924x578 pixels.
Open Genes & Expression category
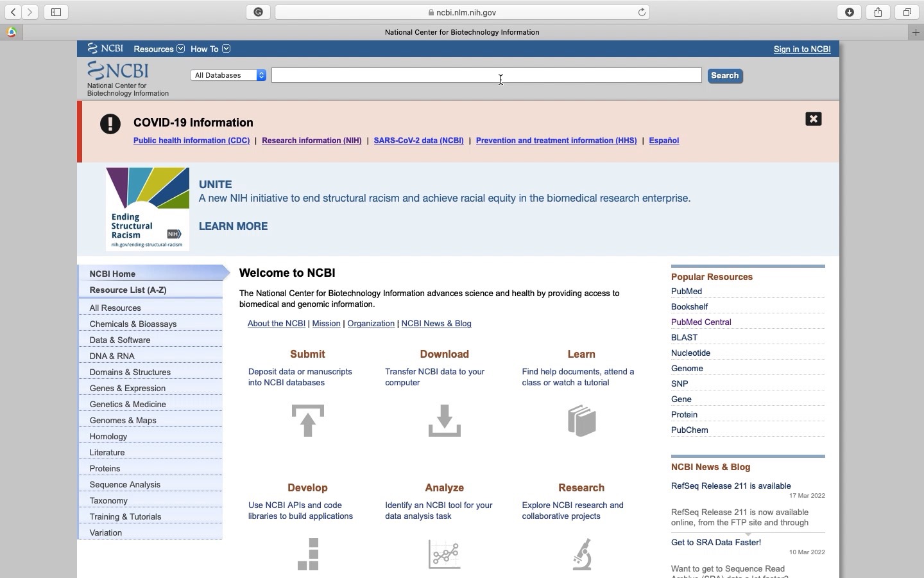click(x=151, y=388)
